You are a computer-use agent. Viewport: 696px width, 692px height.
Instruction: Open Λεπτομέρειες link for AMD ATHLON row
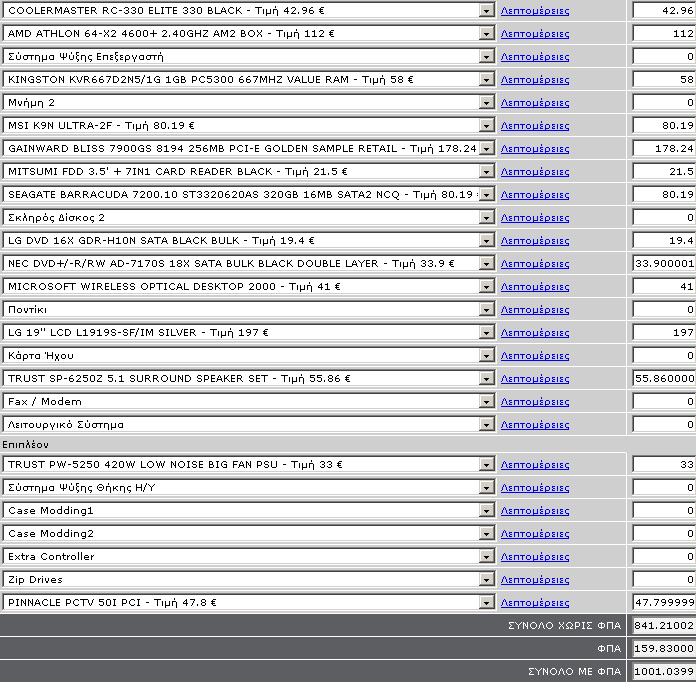tap(535, 34)
